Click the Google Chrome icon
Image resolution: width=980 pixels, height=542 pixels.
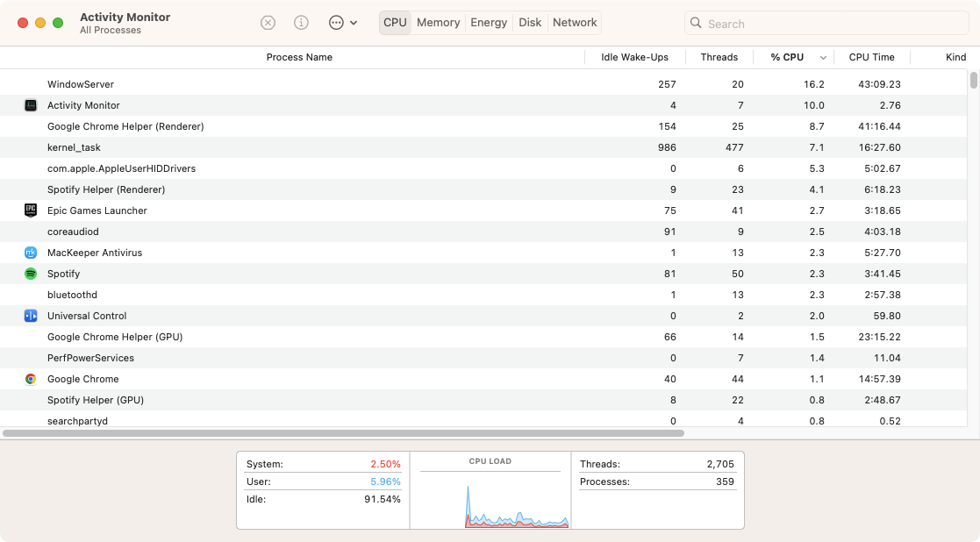(x=31, y=379)
